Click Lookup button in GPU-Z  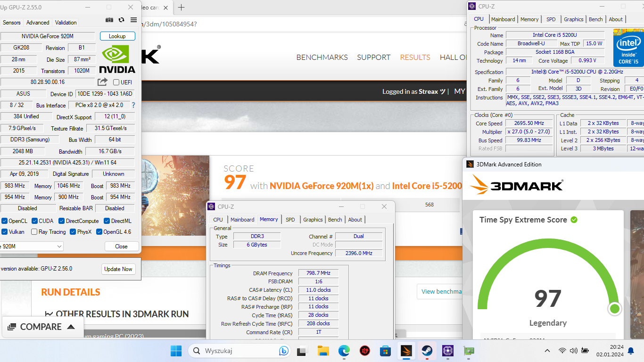(x=117, y=36)
